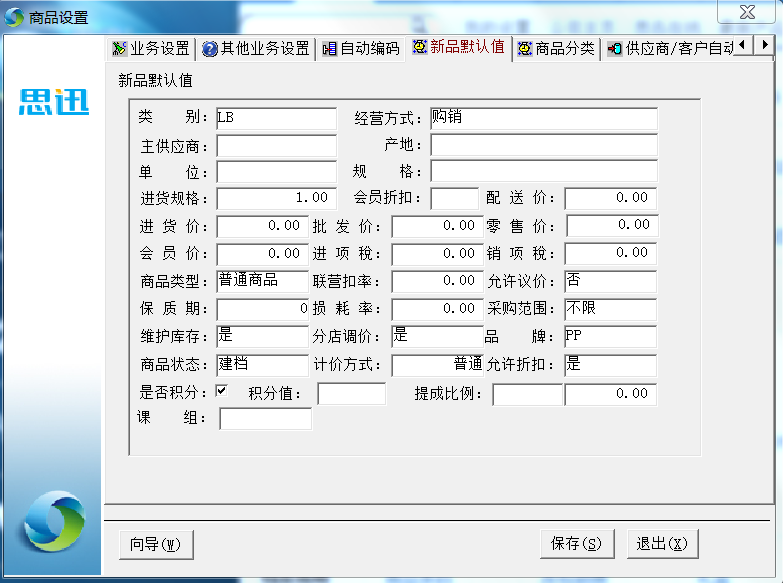
Task: Click the 供应商/客户自动 tab icon
Action: click(614, 48)
